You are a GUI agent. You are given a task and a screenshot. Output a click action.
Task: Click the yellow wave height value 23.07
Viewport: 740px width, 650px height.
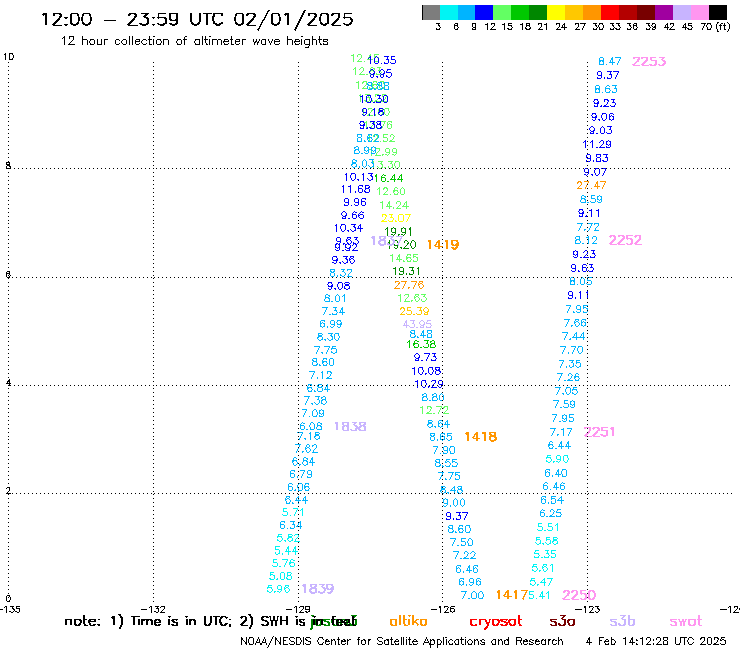[396, 219]
